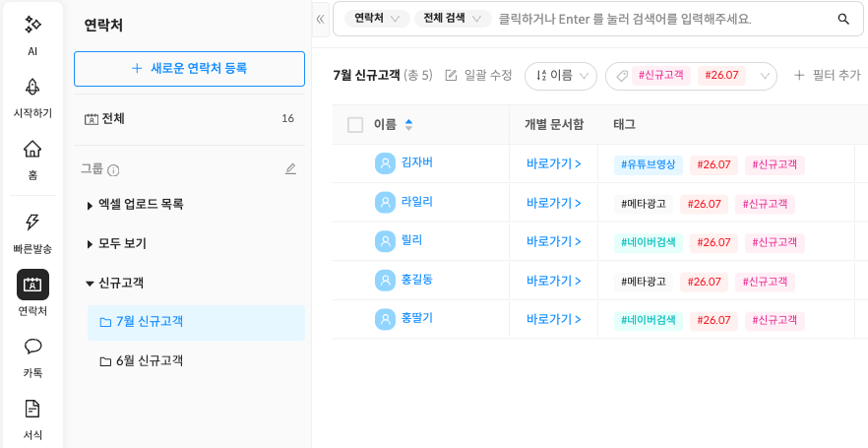The height and width of the screenshot is (448, 868).
Task: Click the 그룹 info circle icon
Action: click(x=113, y=170)
